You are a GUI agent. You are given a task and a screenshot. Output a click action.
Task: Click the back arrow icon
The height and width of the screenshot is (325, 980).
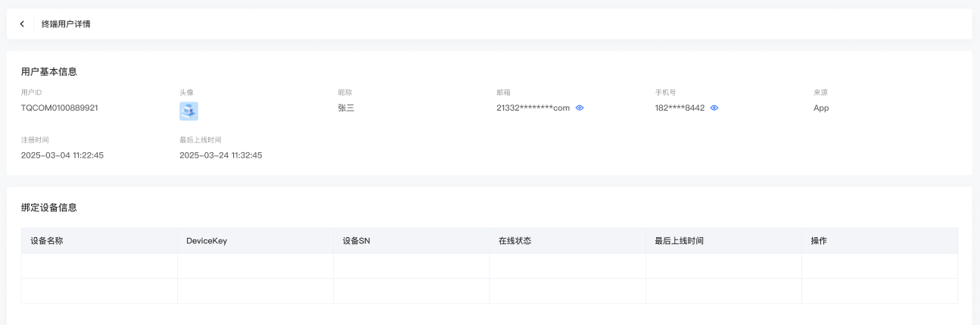tap(22, 24)
